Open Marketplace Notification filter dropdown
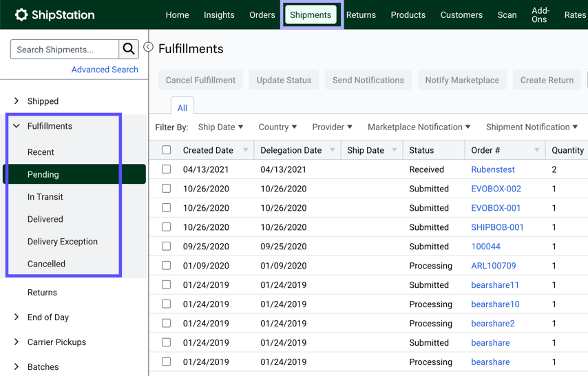588x376 pixels. (419, 127)
